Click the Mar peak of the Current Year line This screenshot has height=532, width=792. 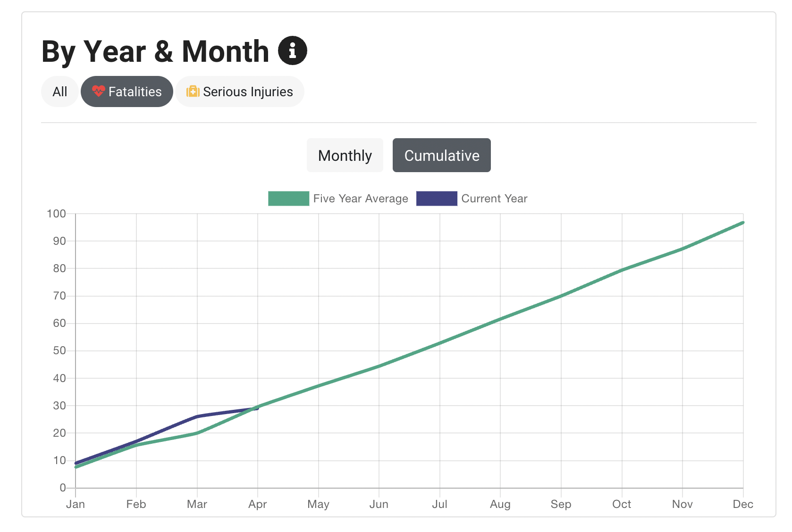click(x=197, y=416)
